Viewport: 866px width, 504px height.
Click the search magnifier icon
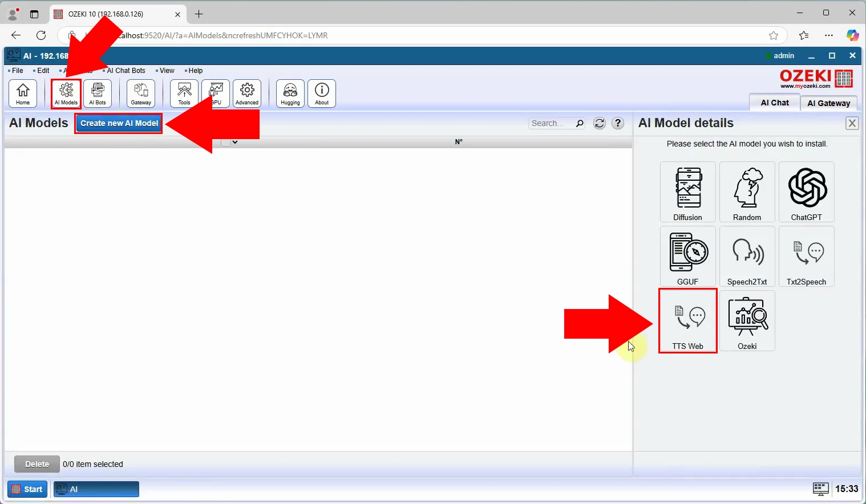click(x=580, y=123)
